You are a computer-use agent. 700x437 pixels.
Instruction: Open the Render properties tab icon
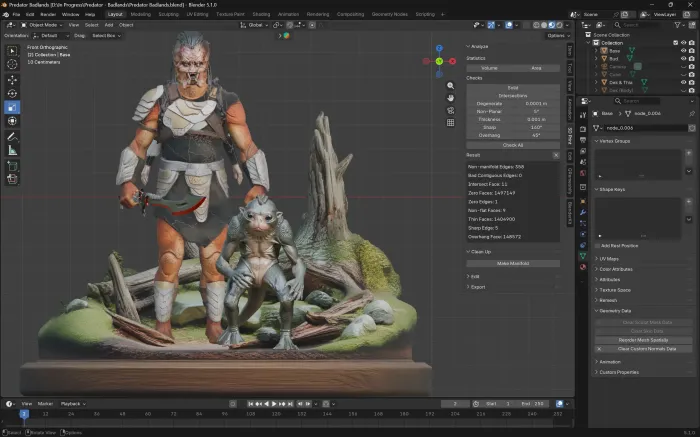point(583,129)
